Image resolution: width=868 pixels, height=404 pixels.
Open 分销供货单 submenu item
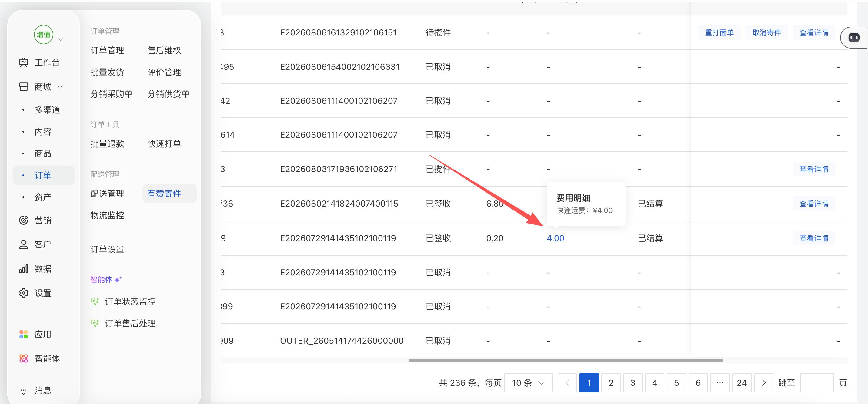(169, 94)
